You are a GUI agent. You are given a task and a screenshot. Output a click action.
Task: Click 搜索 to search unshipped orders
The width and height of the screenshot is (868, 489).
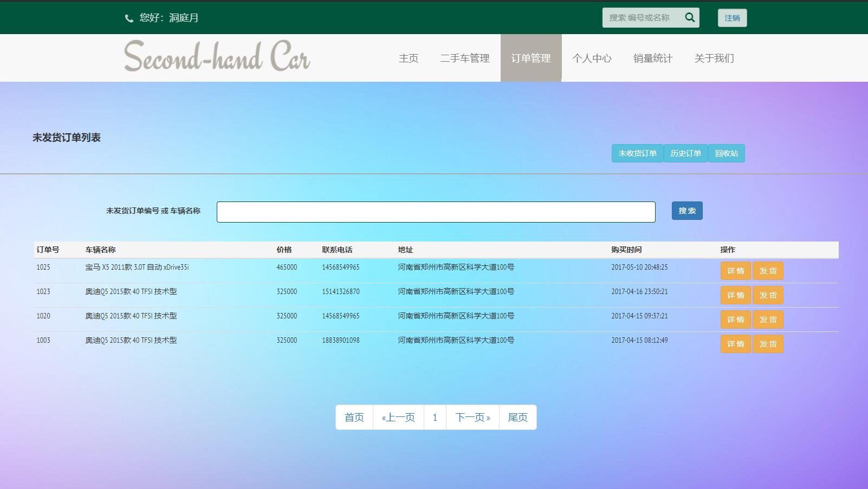click(686, 211)
